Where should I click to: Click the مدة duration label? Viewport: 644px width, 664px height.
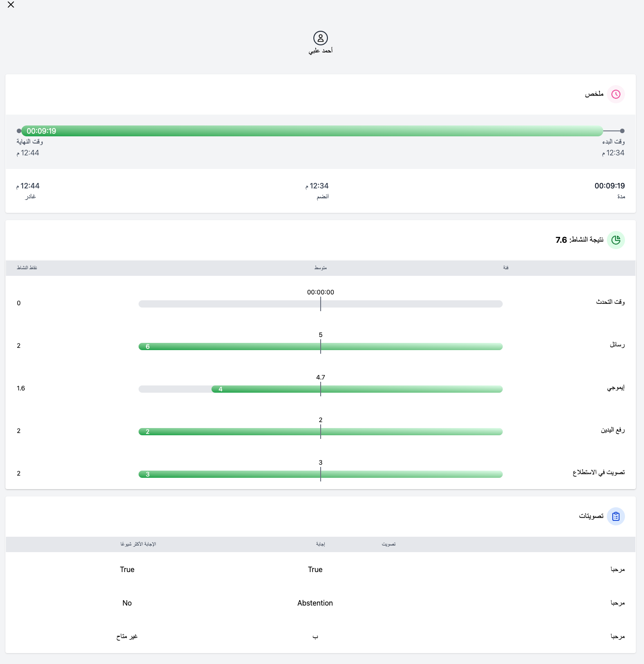pyautogui.click(x=621, y=197)
